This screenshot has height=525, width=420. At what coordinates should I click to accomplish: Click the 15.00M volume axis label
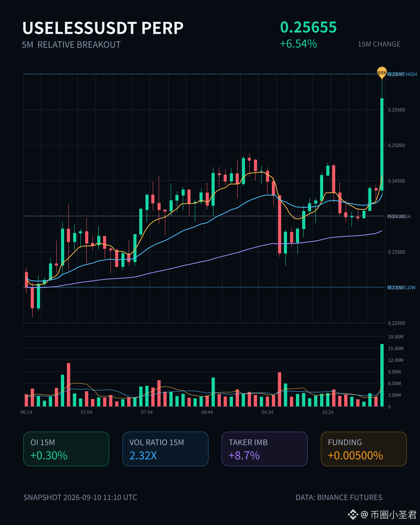coord(395,348)
